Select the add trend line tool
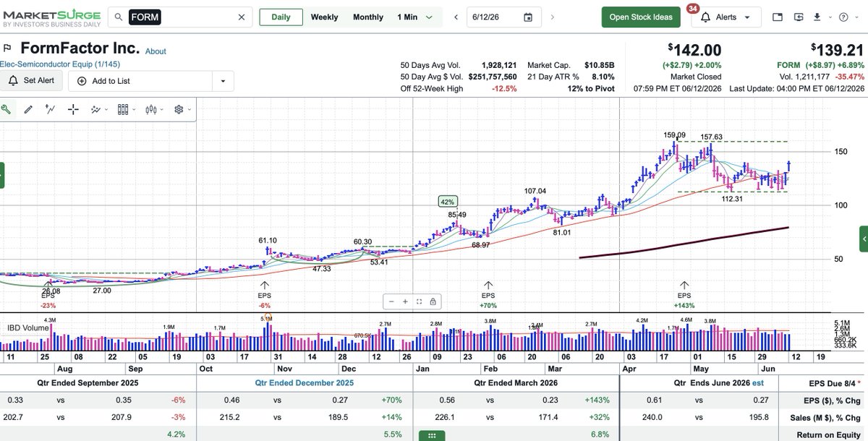868x441 pixels. [51, 110]
